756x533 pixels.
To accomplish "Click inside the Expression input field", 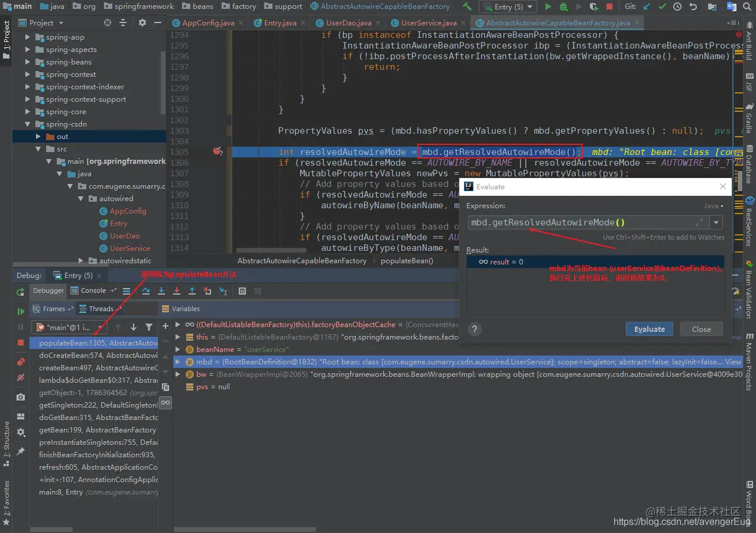I will point(588,222).
